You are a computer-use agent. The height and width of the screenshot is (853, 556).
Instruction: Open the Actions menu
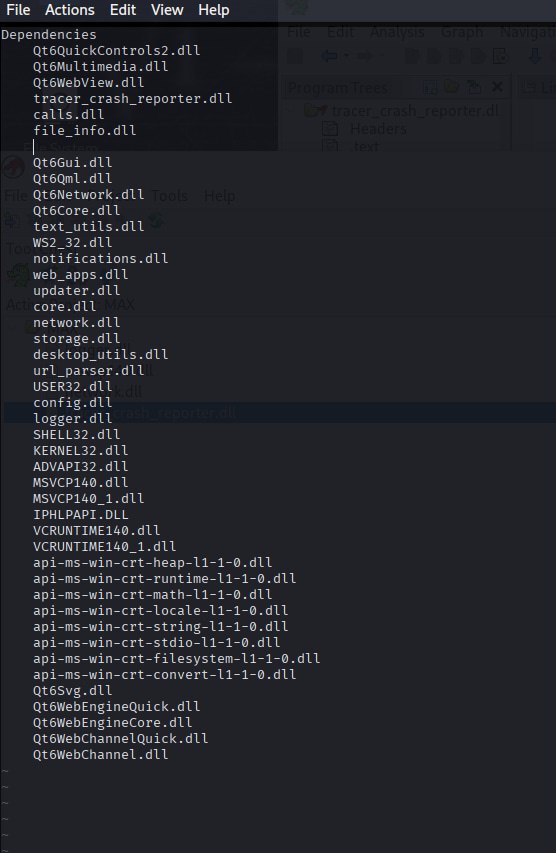point(70,10)
